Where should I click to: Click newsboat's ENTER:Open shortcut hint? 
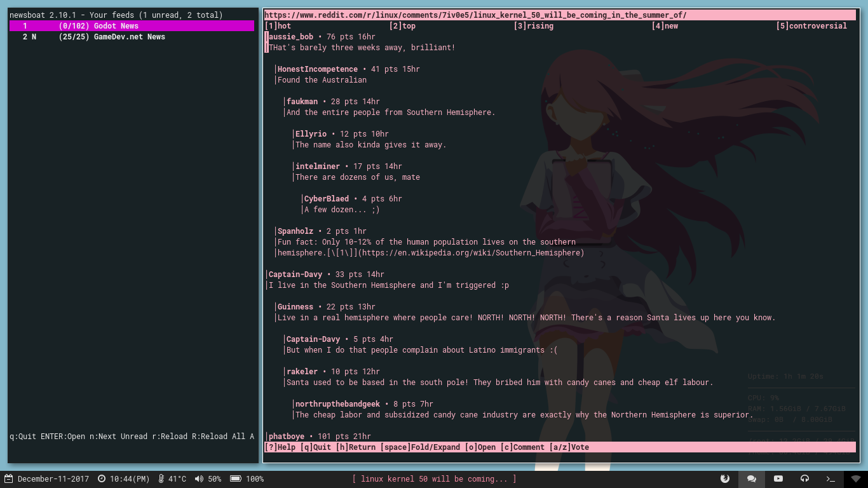point(63,437)
